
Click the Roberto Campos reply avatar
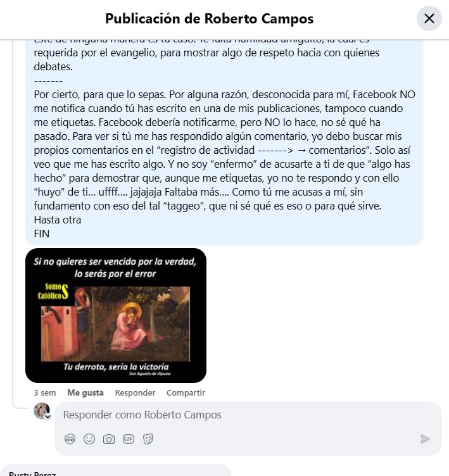42,411
